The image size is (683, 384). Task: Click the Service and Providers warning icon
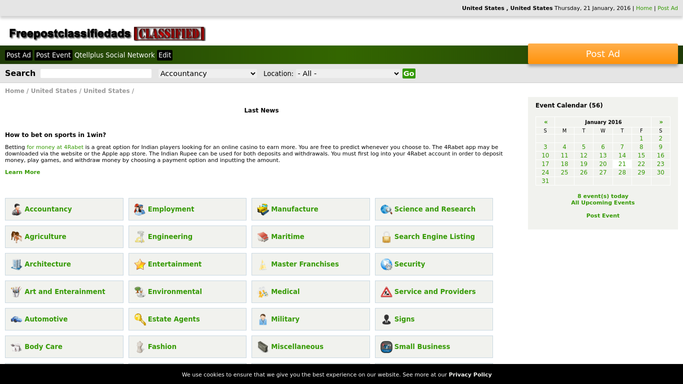pos(386,292)
